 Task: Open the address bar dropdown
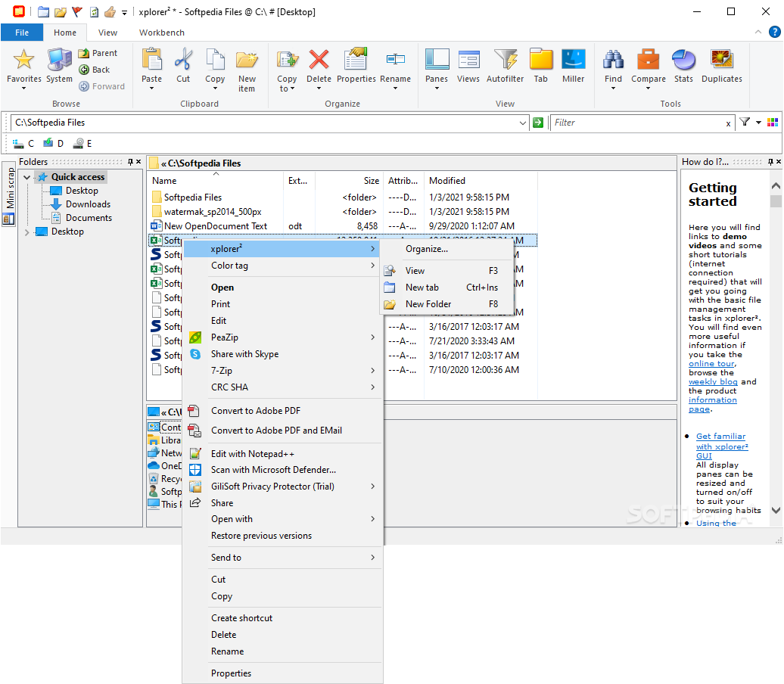pyautogui.click(x=522, y=123)
